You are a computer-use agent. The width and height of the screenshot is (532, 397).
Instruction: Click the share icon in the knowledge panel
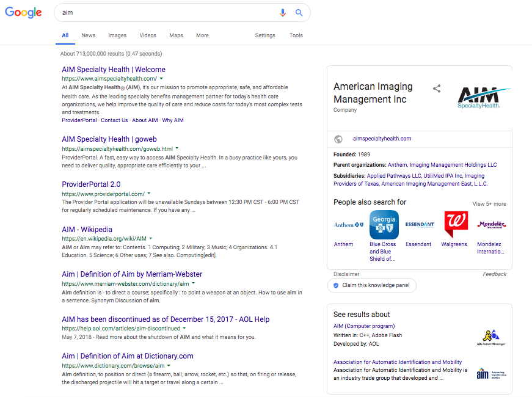coord(437,89)
